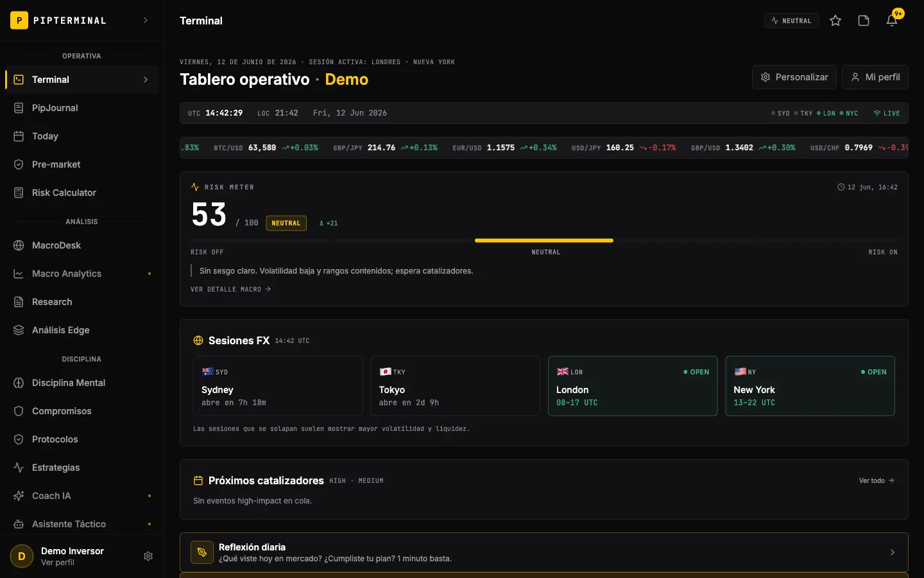Viewport: 924px width, 578px height.
Task: Click the notes document icon in header
Action: pos(864,21)
